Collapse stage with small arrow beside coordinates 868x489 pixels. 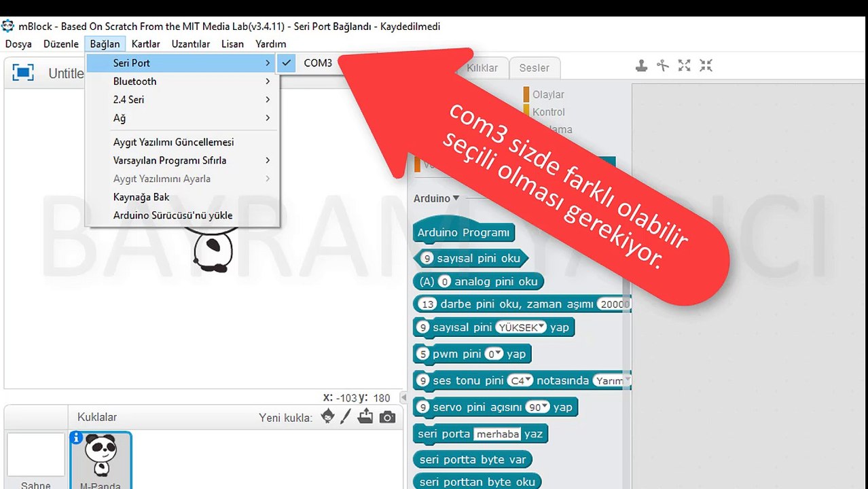click(x=403, y=398)
